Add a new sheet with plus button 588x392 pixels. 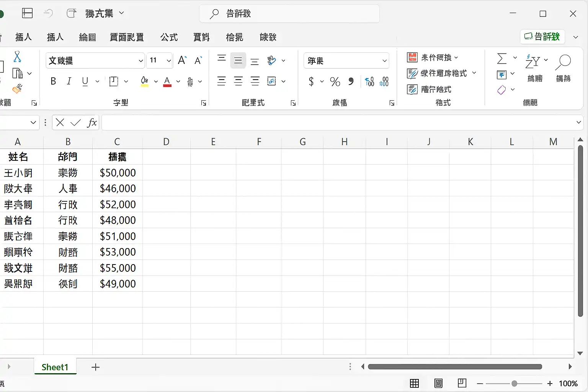click(x=96, y=367)
